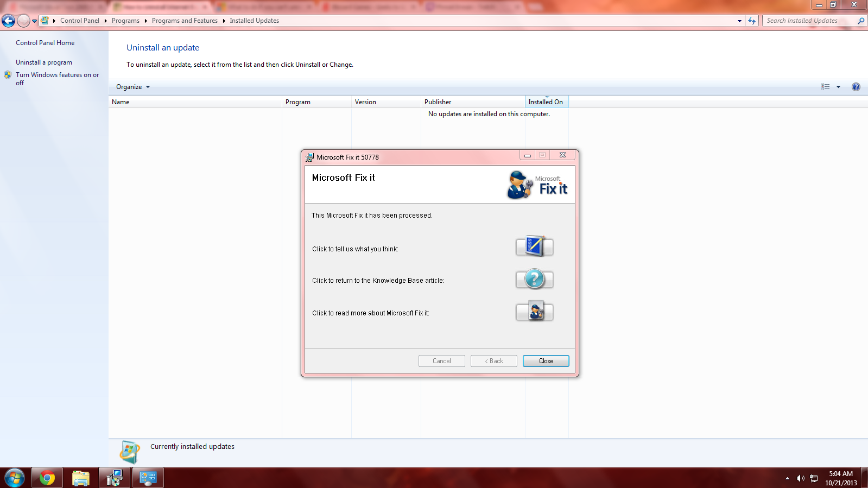Select Control Panel in the breadcrumb
The image size is (868, 488).
(80, 21)
